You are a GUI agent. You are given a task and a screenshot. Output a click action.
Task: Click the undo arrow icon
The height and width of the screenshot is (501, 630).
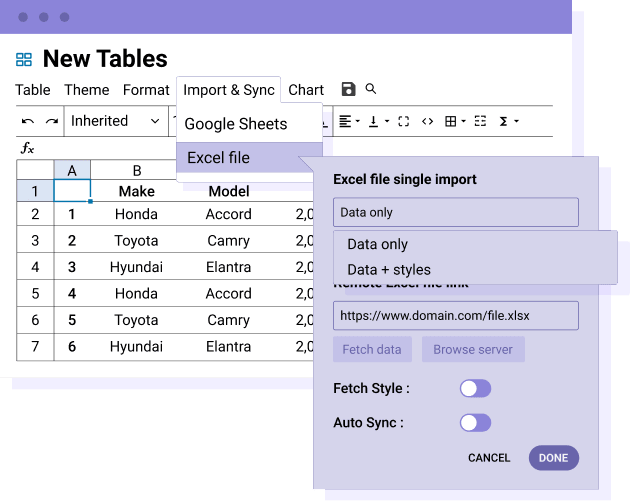coord(28,121)
